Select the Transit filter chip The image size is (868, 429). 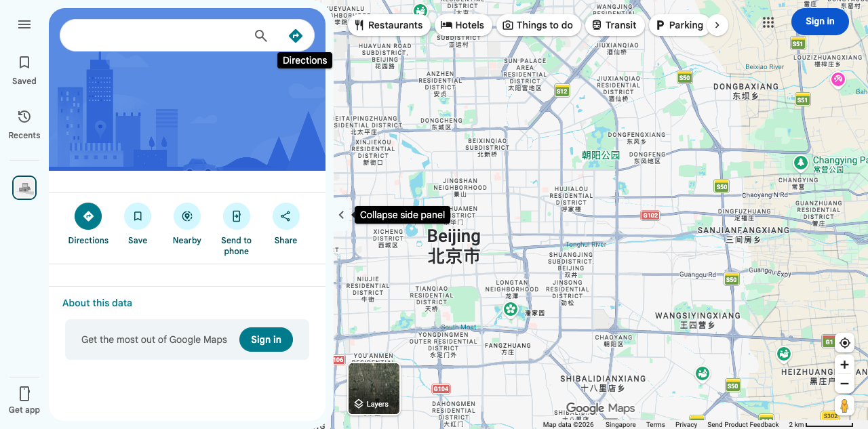614,25
